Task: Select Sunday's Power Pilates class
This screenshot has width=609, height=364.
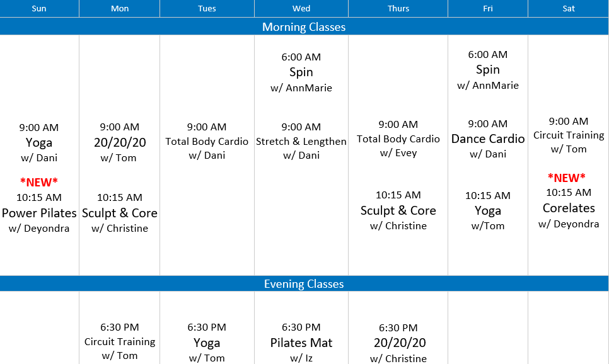Action: point(39,213)
